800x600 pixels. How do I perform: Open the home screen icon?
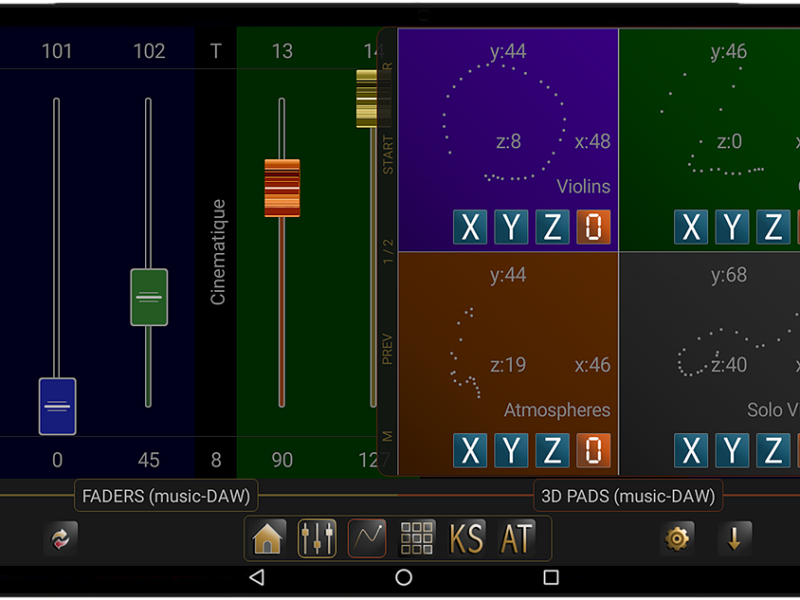click(x=268, y=539)
